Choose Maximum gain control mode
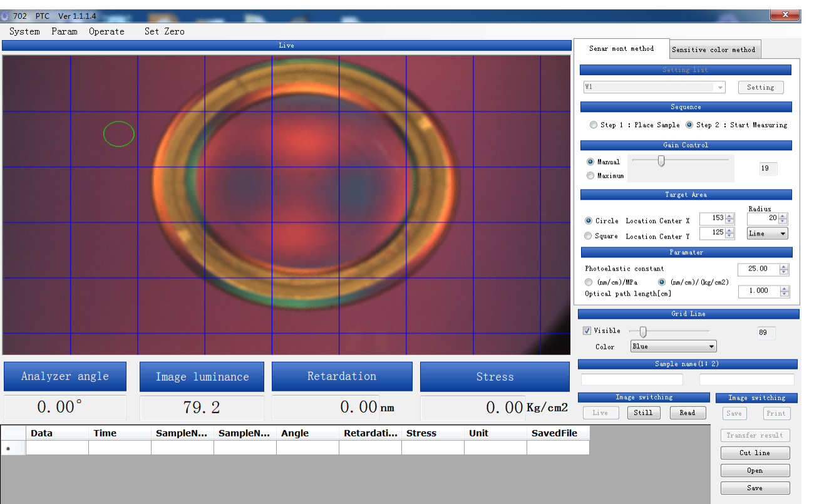 tap(590, 176)
